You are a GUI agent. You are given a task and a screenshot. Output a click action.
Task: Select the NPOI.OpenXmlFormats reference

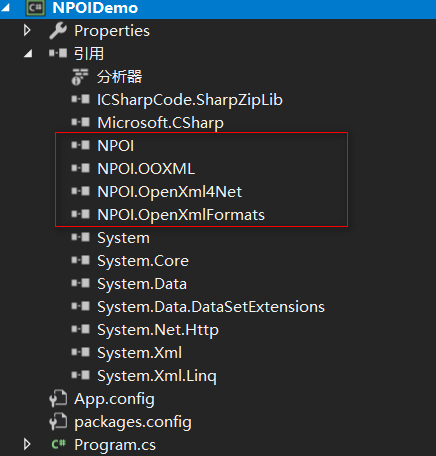(181, 215)
